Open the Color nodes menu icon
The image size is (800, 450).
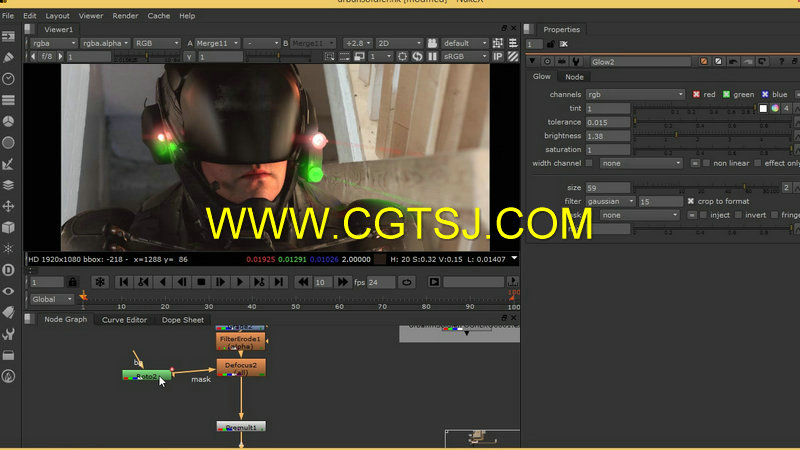8,121
